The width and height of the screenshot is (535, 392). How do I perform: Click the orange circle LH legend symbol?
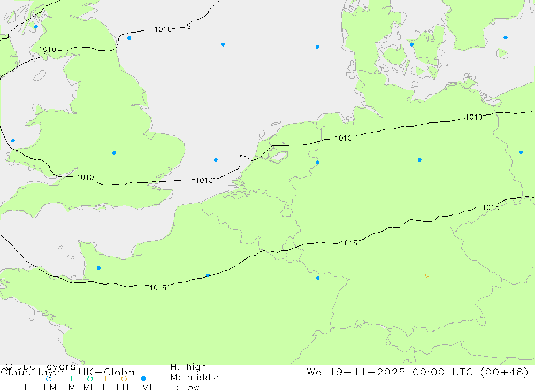[124, 379]
